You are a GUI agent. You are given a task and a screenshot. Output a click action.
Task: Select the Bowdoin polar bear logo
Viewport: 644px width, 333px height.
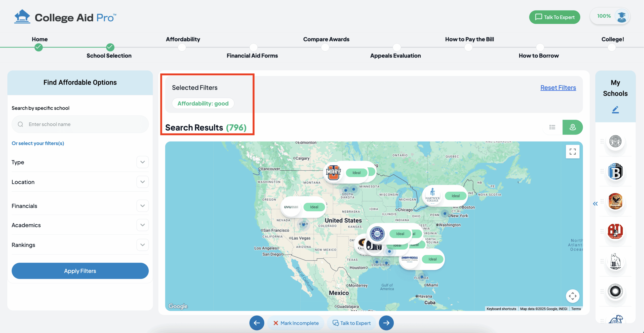(x=615, y=261)
